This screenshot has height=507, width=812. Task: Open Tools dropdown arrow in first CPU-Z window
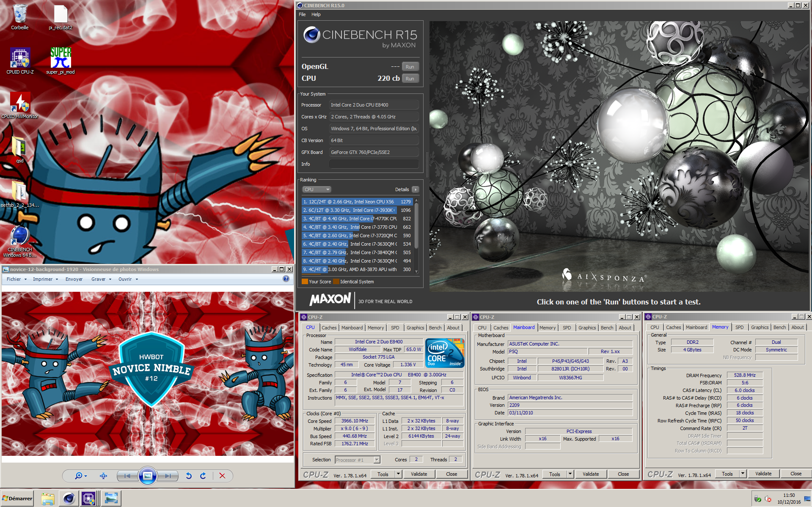click(398, 474)
